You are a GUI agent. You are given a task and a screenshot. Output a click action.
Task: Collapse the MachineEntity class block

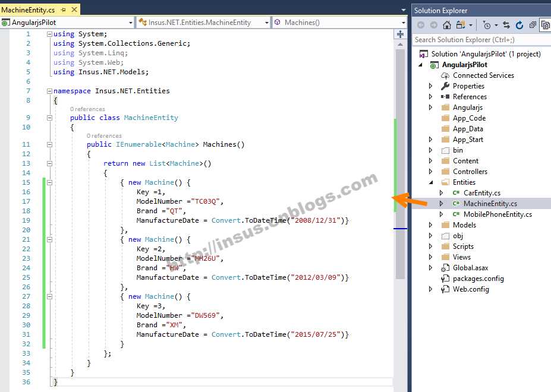click(x=49, y=118)
